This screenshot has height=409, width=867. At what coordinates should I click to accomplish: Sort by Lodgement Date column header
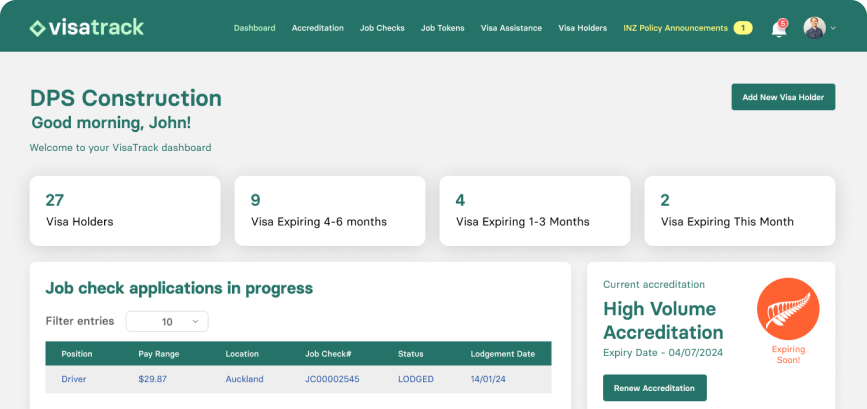[503, 354]
